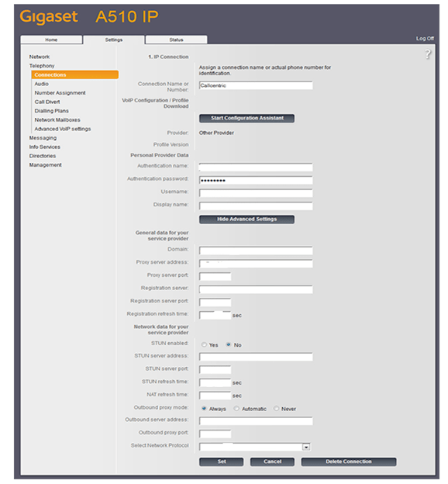Click the Registration server port field
This screenshot has height=484, width=448.
[215, 302]
